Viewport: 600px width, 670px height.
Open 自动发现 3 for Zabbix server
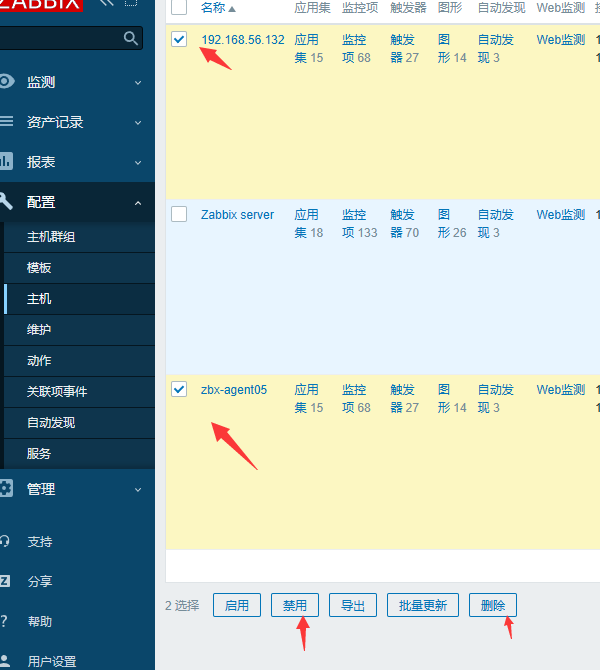(495, 223)
